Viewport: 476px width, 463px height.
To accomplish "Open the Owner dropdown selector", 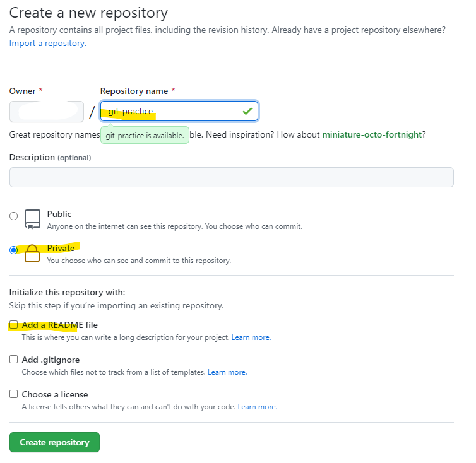I will tap(47, 112).
